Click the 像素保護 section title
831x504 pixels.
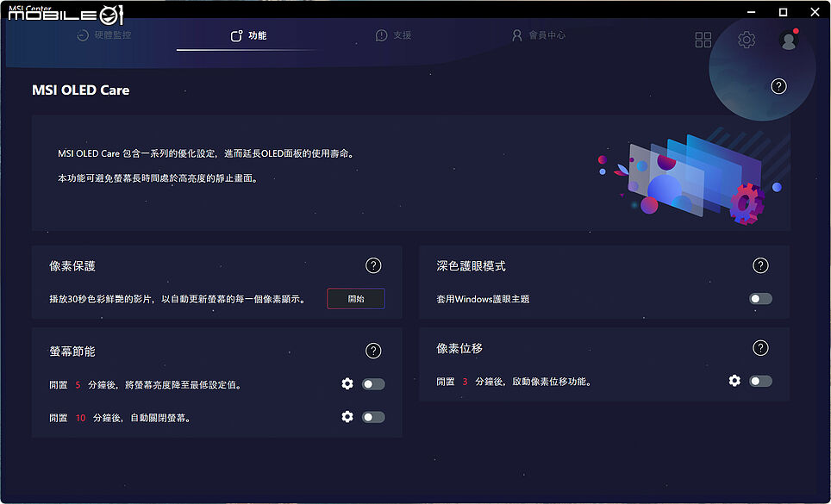click(72, 265)
